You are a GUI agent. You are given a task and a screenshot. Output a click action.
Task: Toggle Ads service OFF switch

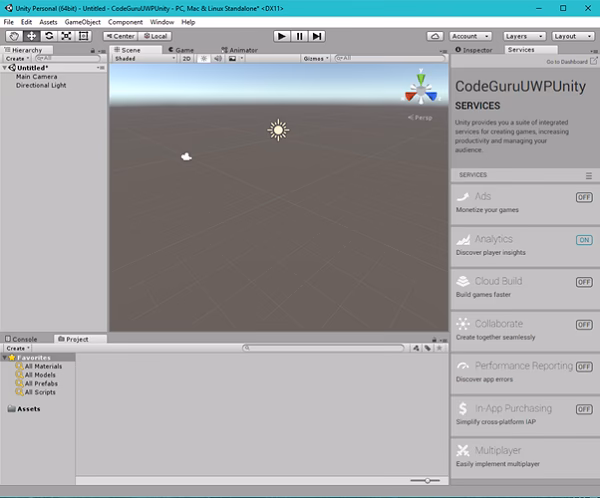click(x=584, y=198)
